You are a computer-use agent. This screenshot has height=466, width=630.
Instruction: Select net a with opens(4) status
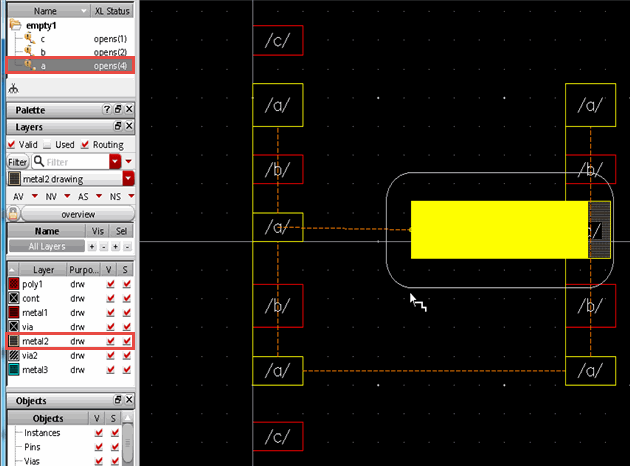(71, 65)
